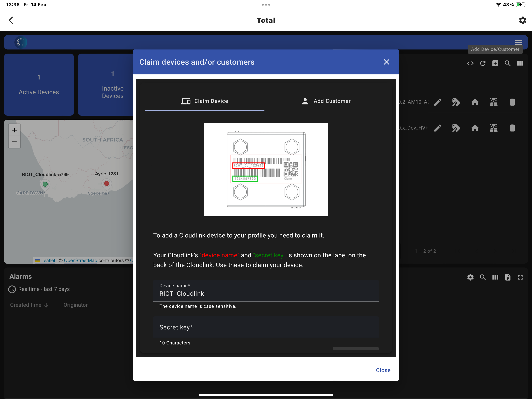Image resolution: width=532 pixels, height=399 pixels.
Task: Click the Secret key input field
Action: pyautogui.click(x=266, y=327)
